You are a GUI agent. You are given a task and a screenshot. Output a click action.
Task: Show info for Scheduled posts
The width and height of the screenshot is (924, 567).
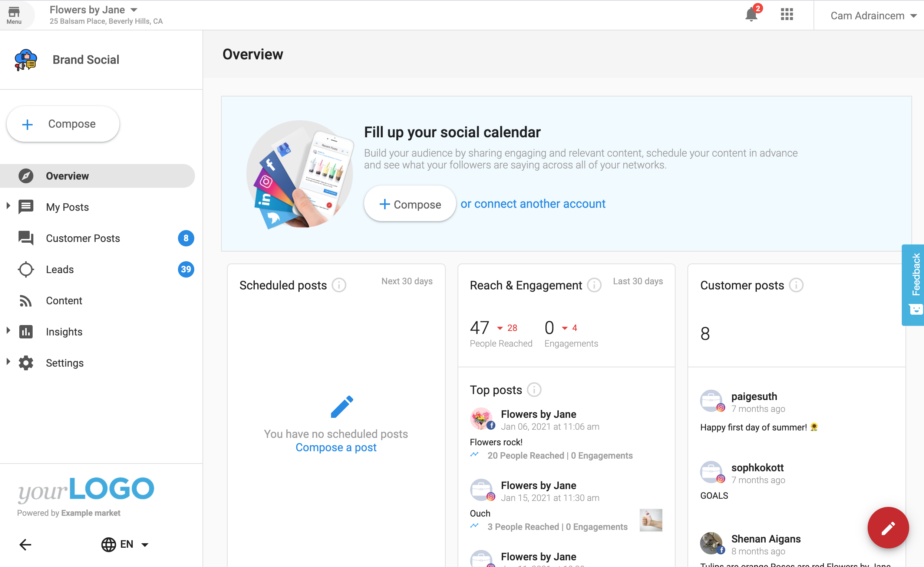pos(339,285)
